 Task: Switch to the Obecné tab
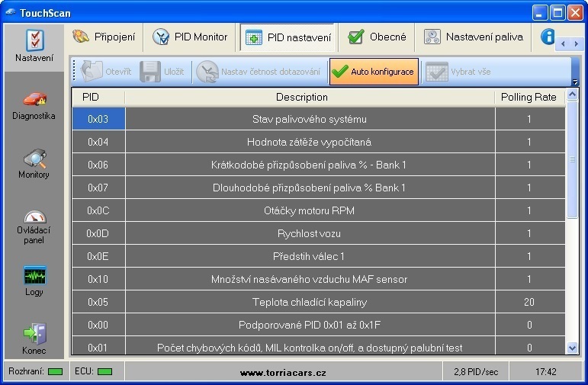pyautogui.click(x=377, y=37)
